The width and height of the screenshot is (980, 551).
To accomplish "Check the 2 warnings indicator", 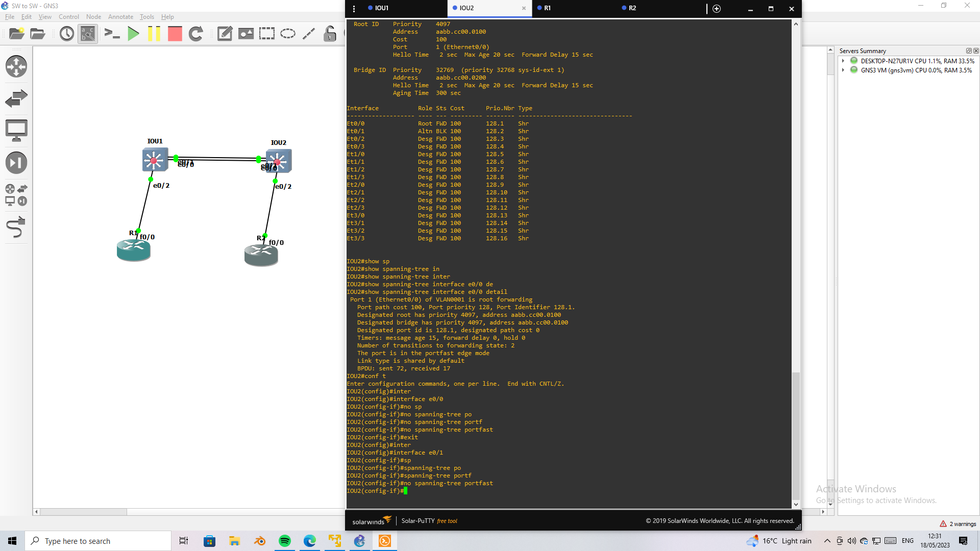I will 958,523.
